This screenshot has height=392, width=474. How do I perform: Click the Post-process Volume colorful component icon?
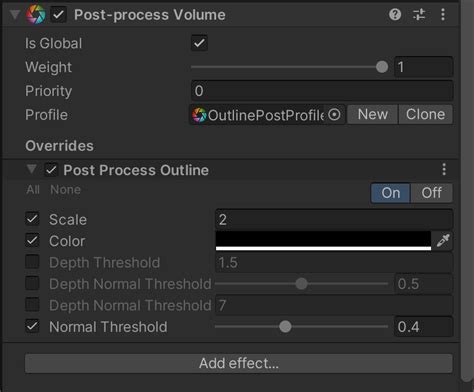pyautogui.click(x=36, y=15)
